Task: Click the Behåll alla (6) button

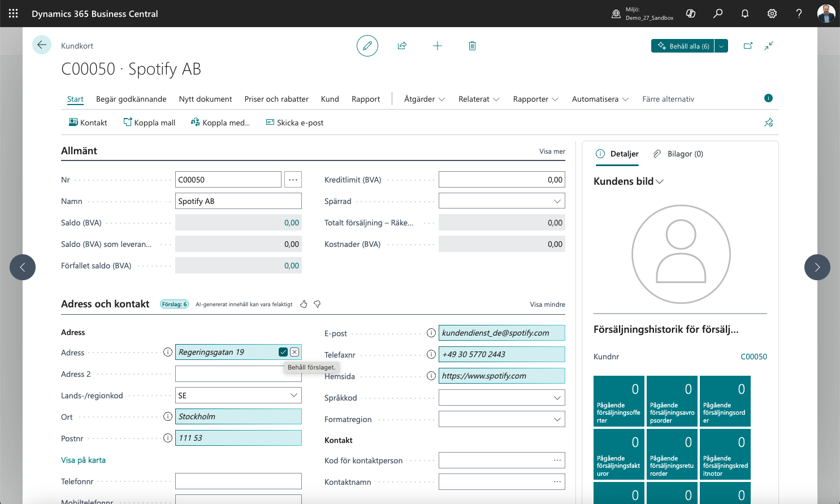Action: click(683, 46)
